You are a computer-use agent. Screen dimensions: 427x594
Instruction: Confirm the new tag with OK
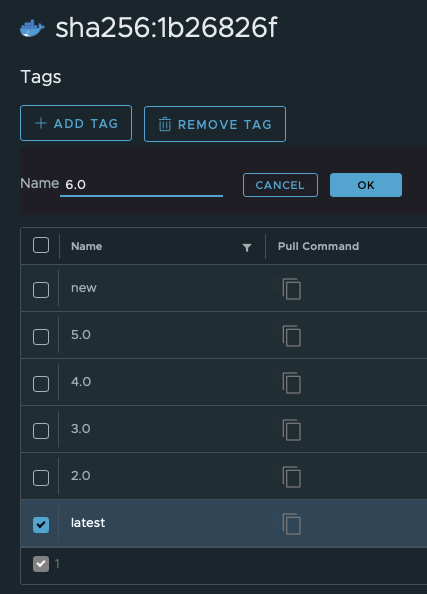coord(366,185)
